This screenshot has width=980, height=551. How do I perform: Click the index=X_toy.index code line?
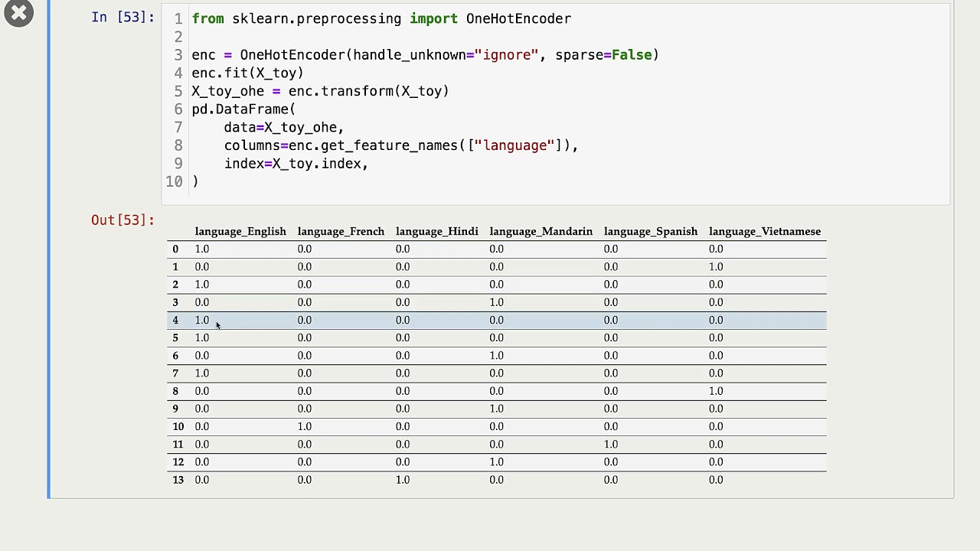point(296,164)
